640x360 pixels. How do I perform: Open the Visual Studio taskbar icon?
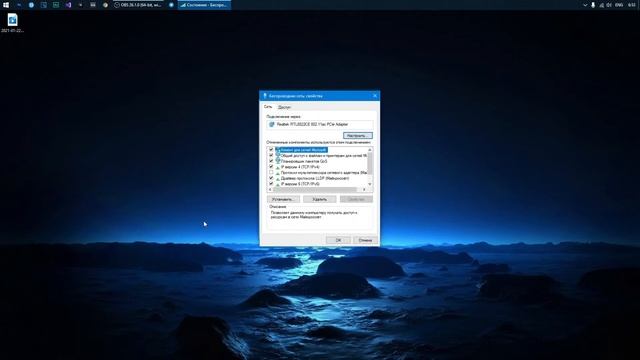click(x=69, y=5)
